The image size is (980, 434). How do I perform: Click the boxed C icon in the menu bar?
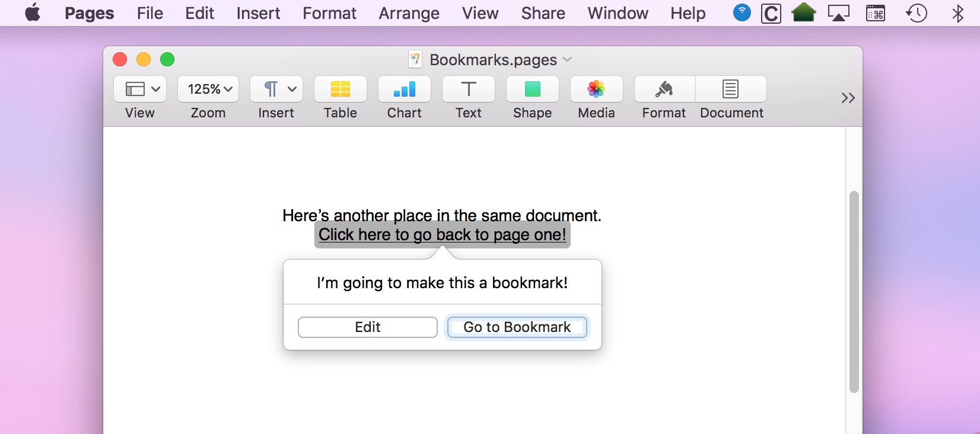tap(771, 13)
